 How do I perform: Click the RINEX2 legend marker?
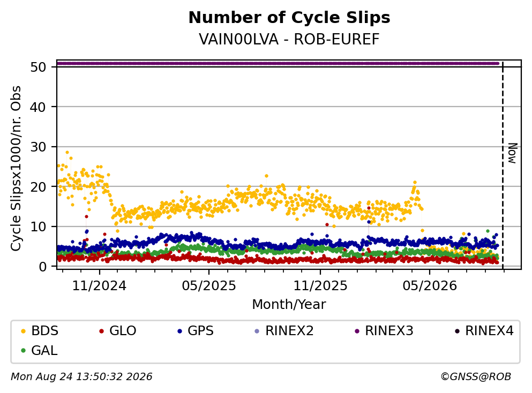point(257,331)
